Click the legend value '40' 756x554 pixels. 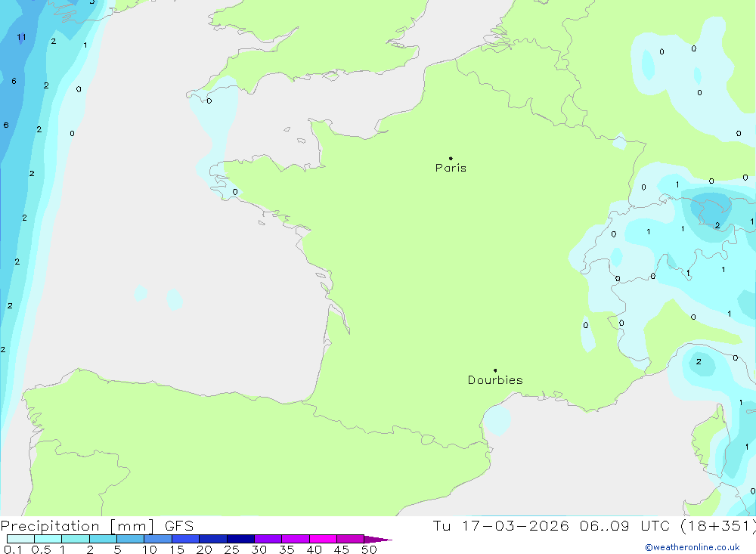314,549
